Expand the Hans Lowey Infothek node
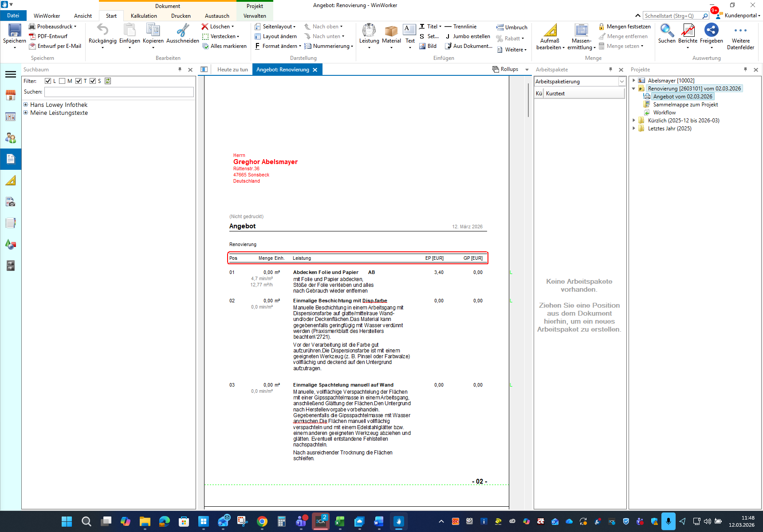 point(26,105)
